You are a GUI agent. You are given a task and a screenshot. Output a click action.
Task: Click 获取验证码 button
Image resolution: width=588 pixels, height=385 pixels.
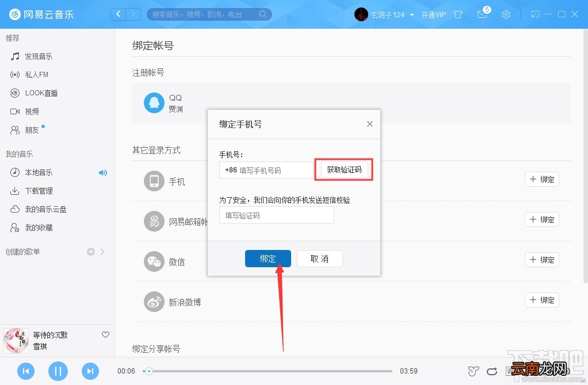point(344,170)
